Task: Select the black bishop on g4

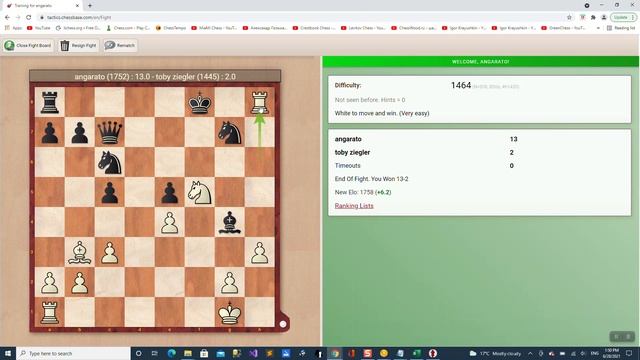Action: pos(229,222)
